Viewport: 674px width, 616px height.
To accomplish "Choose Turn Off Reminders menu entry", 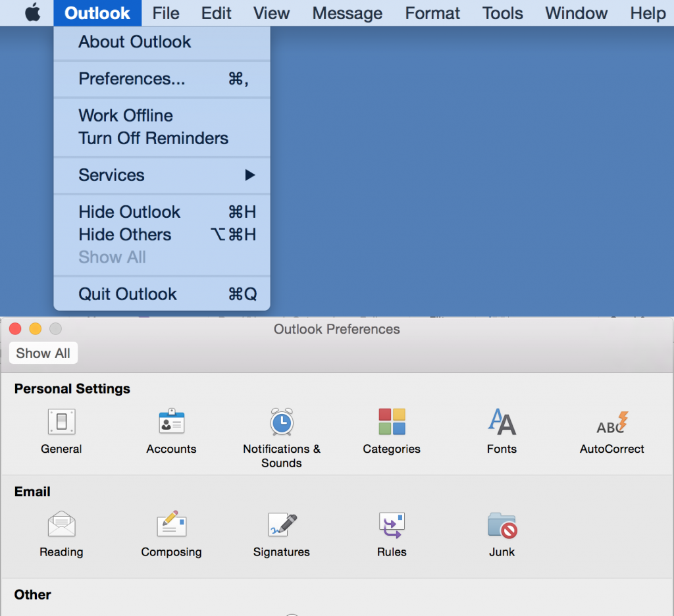I will pyautogui.click(x=162, y=138).
